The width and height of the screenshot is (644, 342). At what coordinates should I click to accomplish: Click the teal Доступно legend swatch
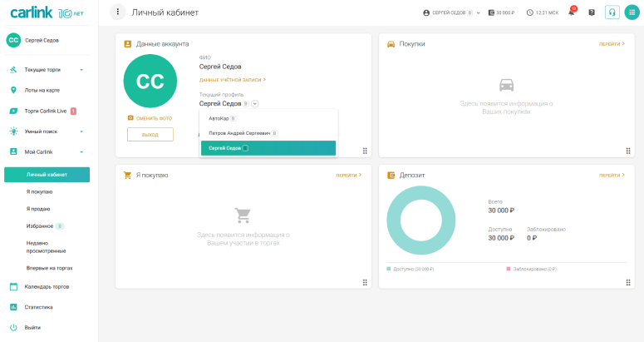[389, 270]
